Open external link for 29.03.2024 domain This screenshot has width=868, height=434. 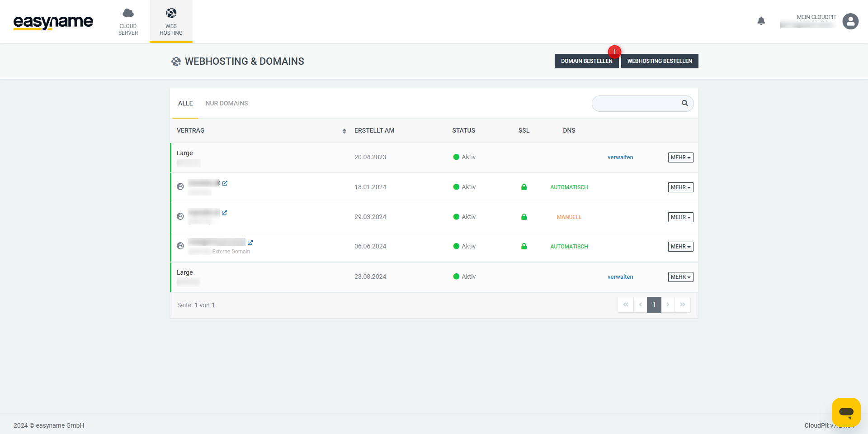(x=224, y=213)
